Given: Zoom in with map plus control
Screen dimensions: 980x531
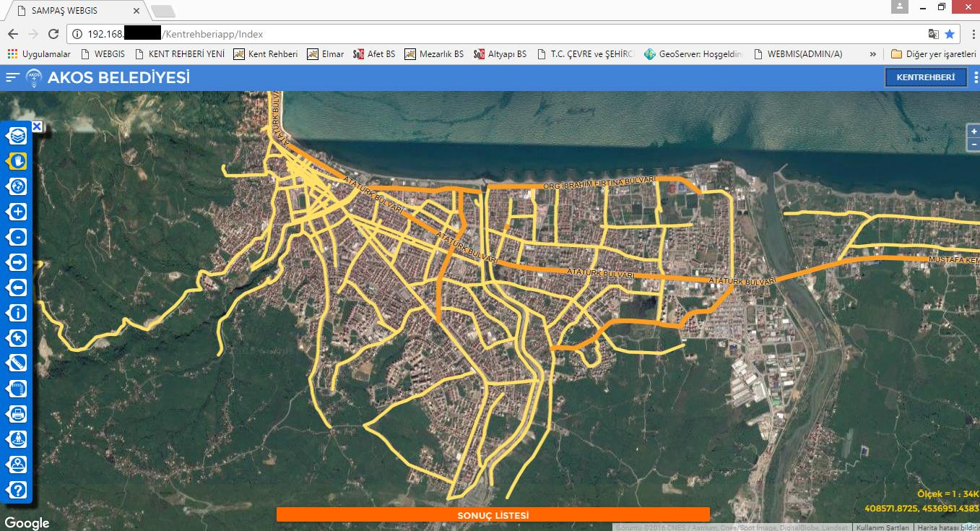Looking at the screenshot, I should (x=974, y=131).
